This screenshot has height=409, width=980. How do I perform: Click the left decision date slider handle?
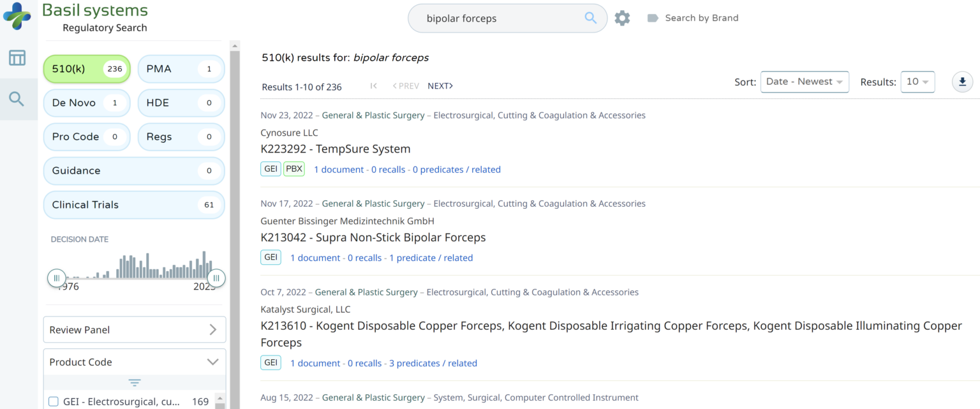click(57, 278)
